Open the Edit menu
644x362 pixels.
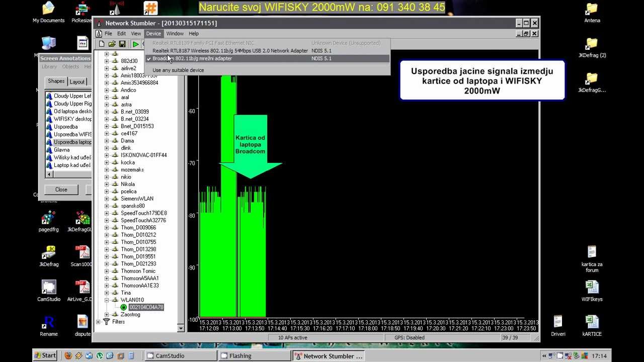coord(122,34)
